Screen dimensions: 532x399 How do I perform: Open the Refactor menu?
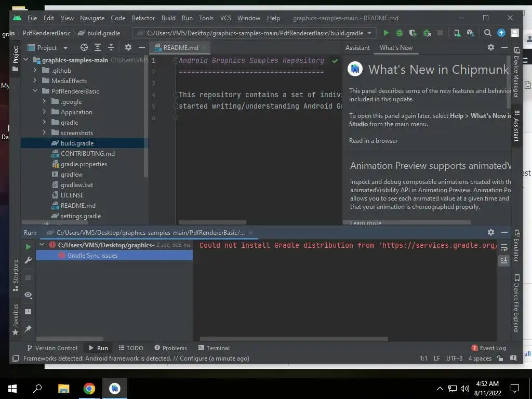coord(143,18)
